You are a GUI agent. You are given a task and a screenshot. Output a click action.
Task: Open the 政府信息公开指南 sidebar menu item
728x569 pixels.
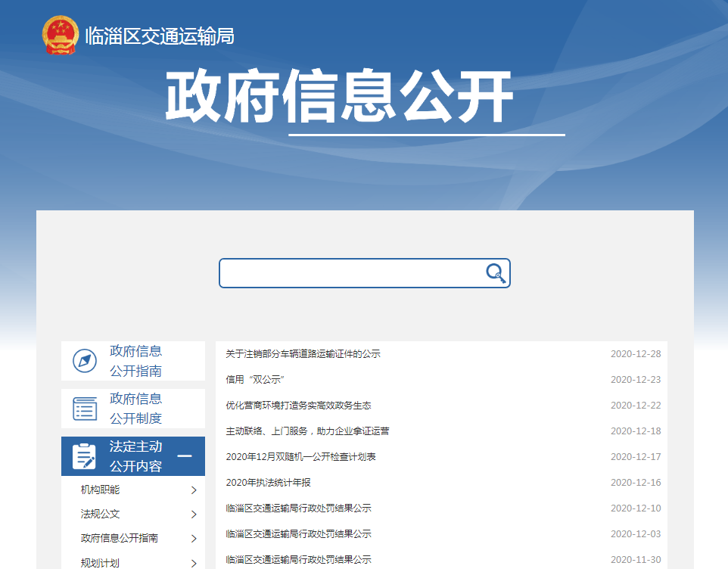[136, 361]
